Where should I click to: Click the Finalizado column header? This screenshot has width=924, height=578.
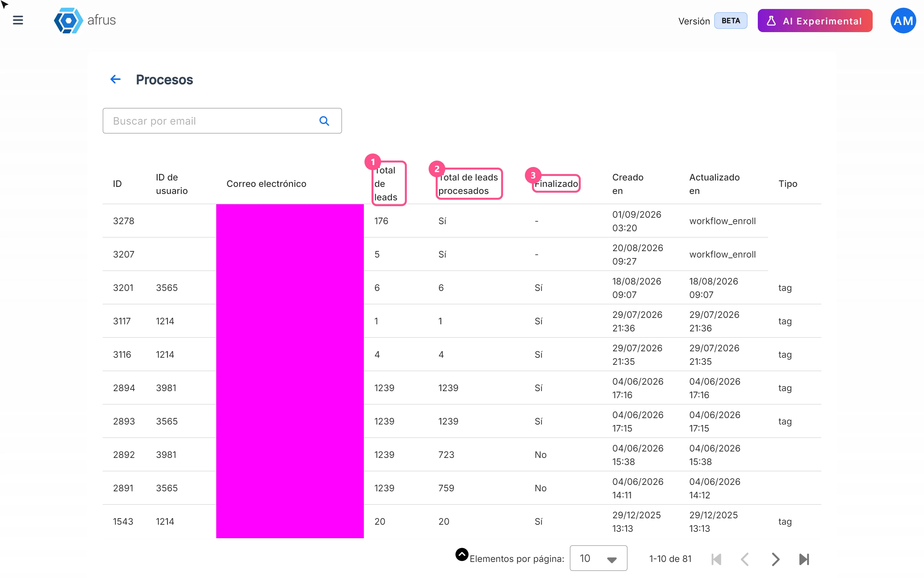(556, 184)
